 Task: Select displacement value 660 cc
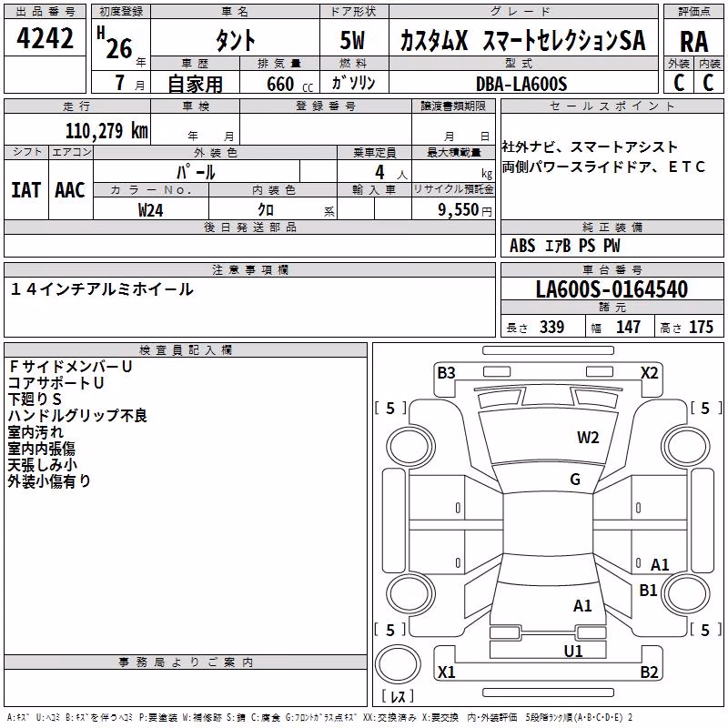pos(289,84)
